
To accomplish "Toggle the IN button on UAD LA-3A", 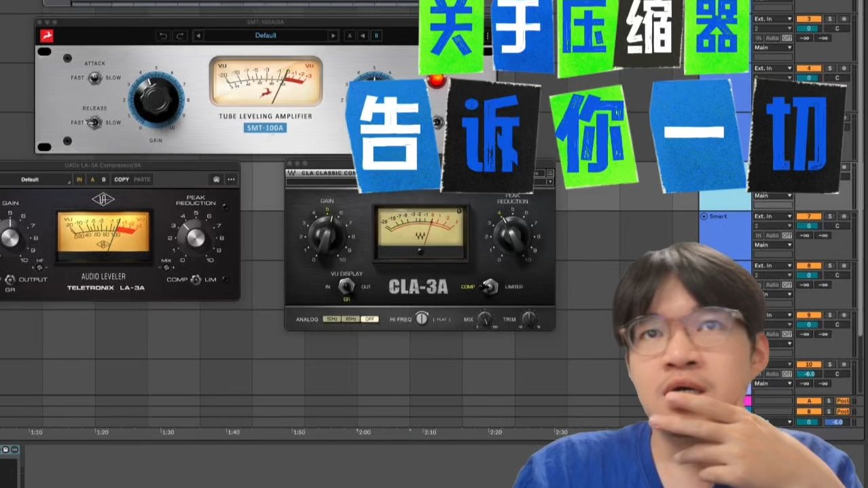I will pos(79,179).
